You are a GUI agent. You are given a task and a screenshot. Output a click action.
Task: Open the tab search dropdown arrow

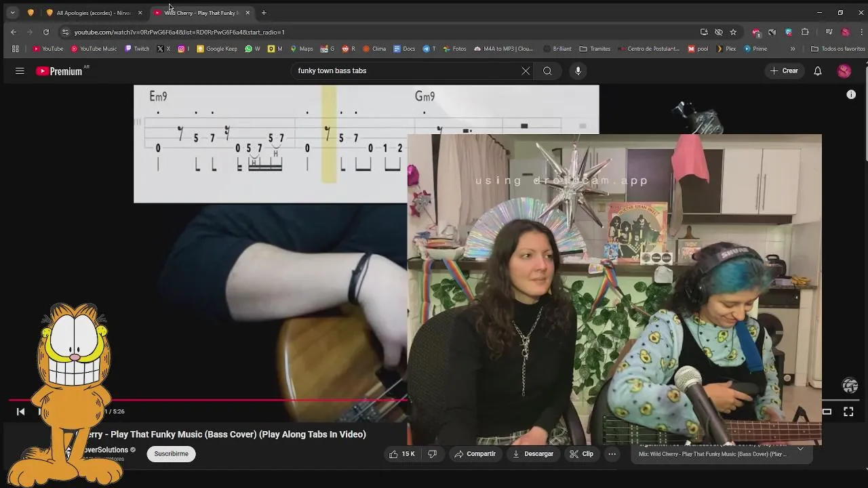12,12
